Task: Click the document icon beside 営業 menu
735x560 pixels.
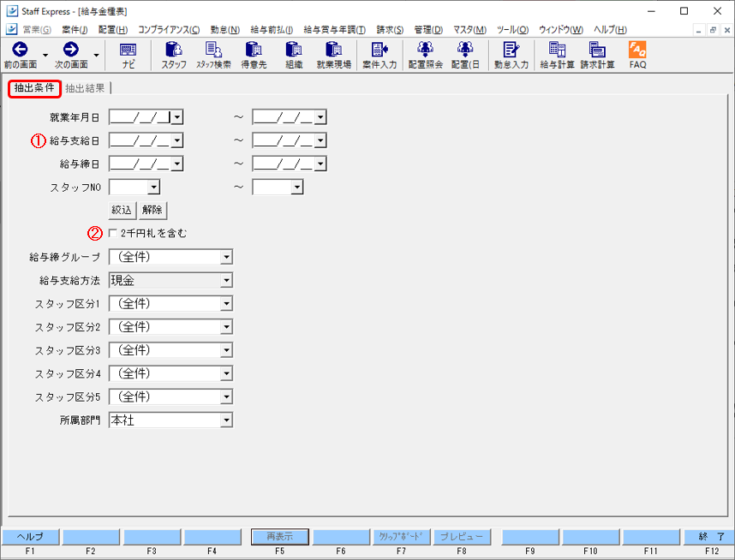Action: pyautogui.click(x=12, y=29)
